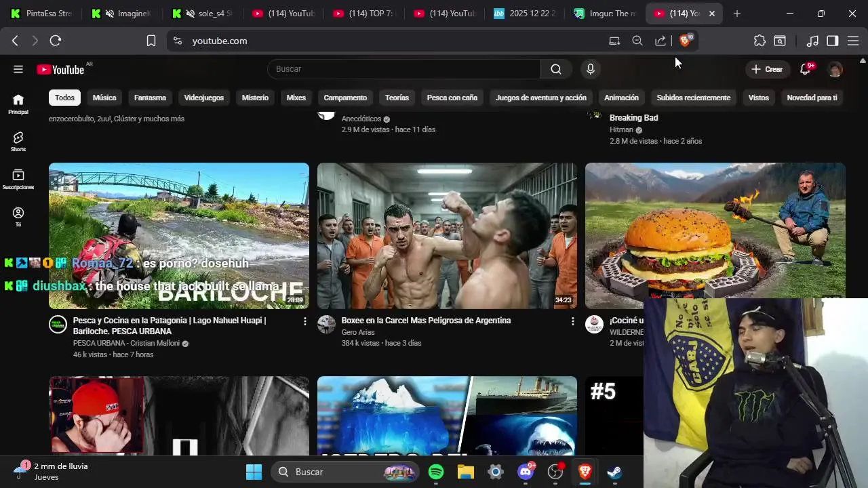Open the Breaking Bad video title

(x=633, y=118)
